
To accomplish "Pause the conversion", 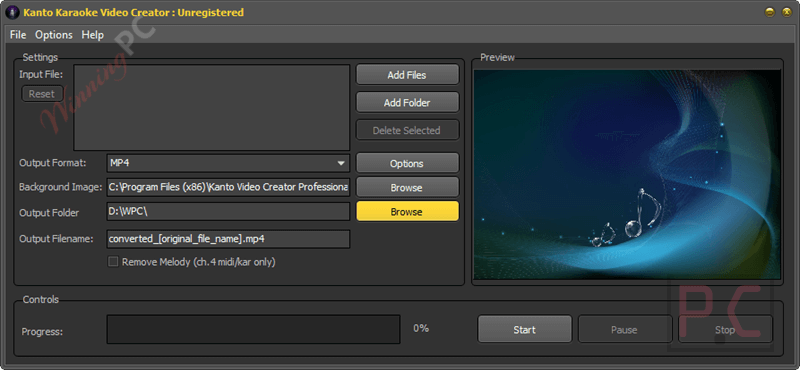I will point(624,330).
